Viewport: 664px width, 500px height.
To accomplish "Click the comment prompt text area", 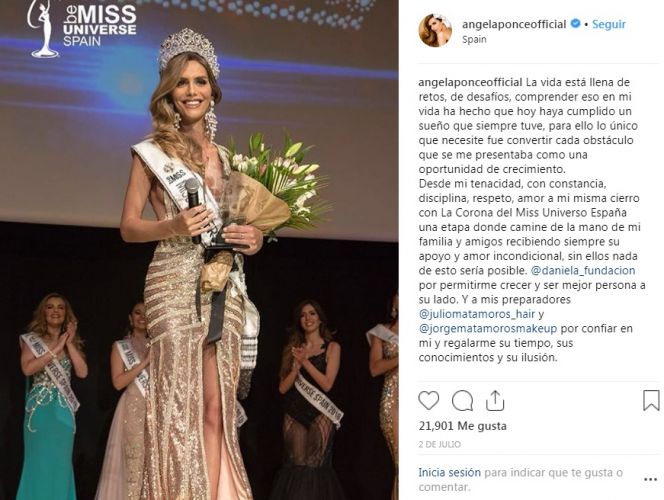I will click(x=520, y=480).
